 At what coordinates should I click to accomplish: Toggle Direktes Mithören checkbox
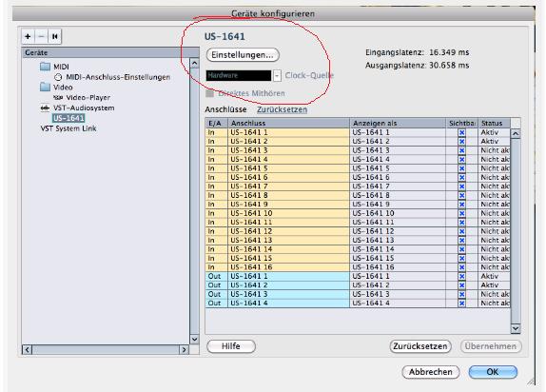point(209,93)
